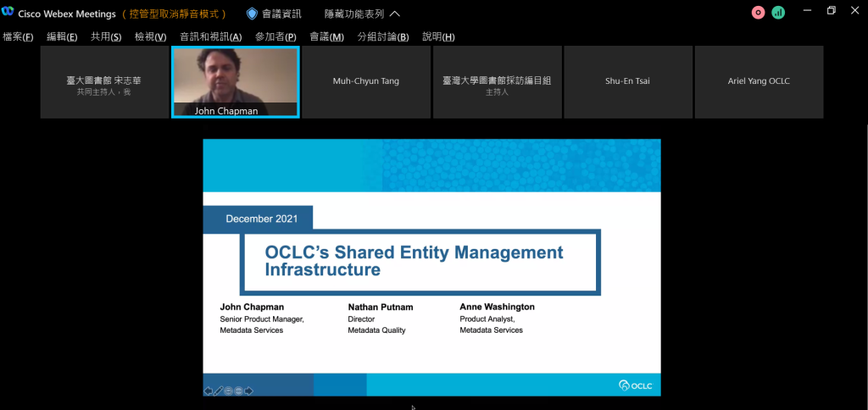Expand the 分組討論(B) menu

click(382, 36)
